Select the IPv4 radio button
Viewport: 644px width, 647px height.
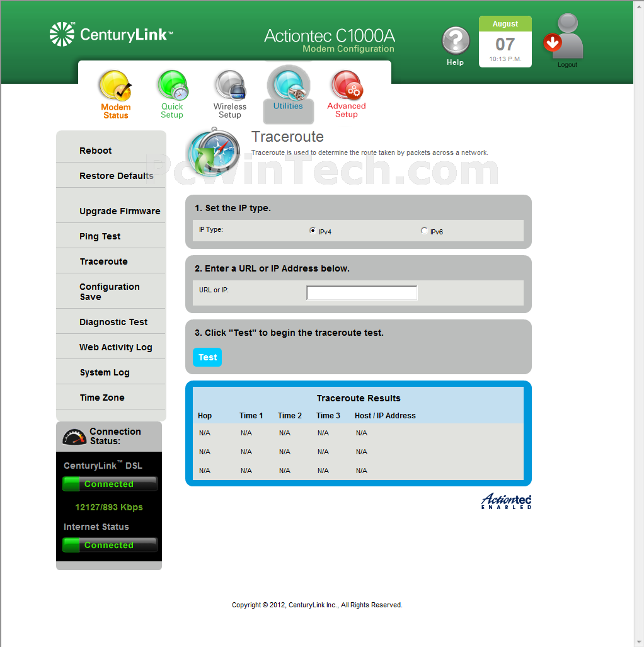point(313,231)
